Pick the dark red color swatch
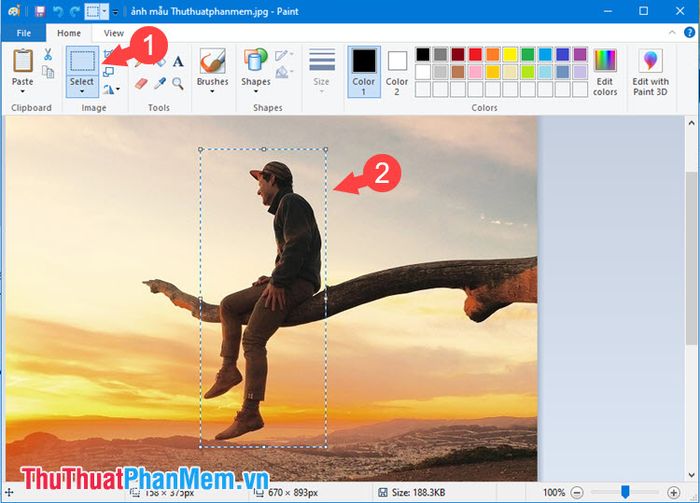This screenshot has width=700, height=503. pyautogui.click(x=458, y=54)
